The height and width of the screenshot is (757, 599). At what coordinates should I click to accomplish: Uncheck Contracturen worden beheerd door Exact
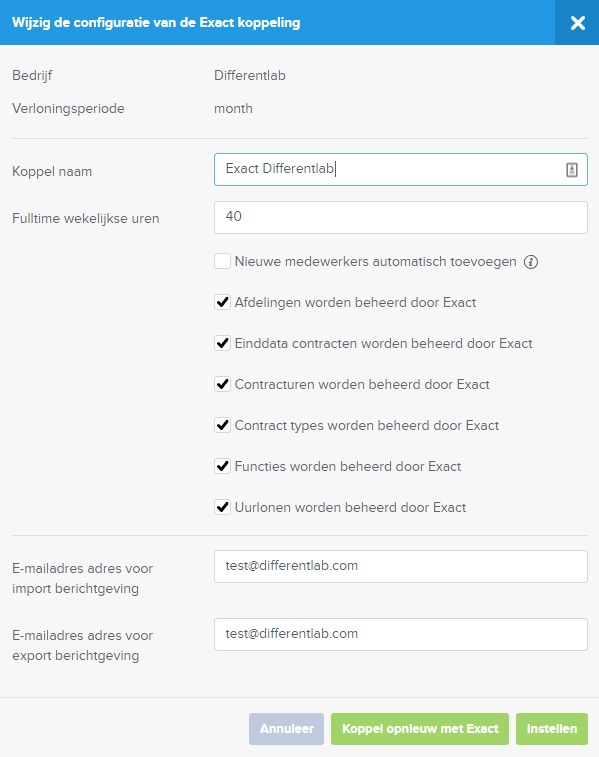222,384
